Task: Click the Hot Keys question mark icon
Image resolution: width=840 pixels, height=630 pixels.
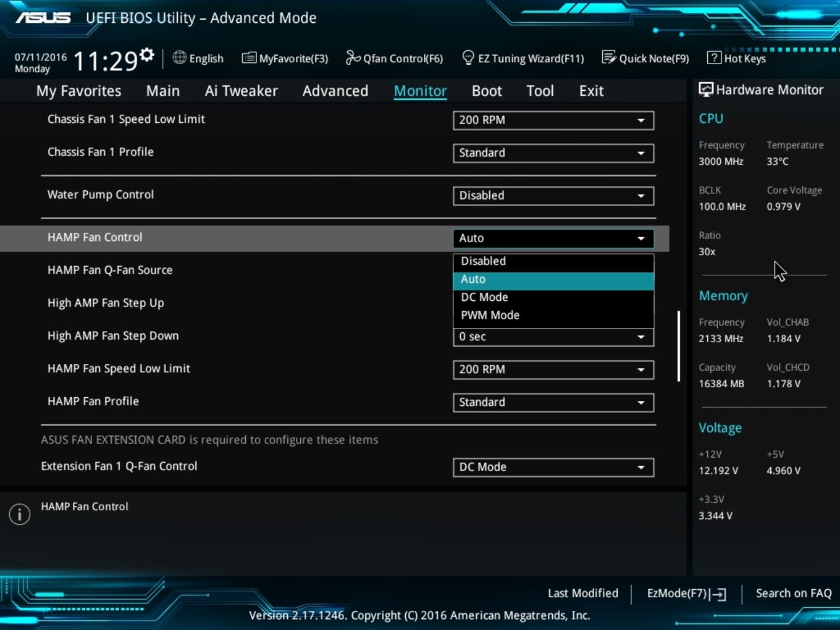Action: (714, 57)
